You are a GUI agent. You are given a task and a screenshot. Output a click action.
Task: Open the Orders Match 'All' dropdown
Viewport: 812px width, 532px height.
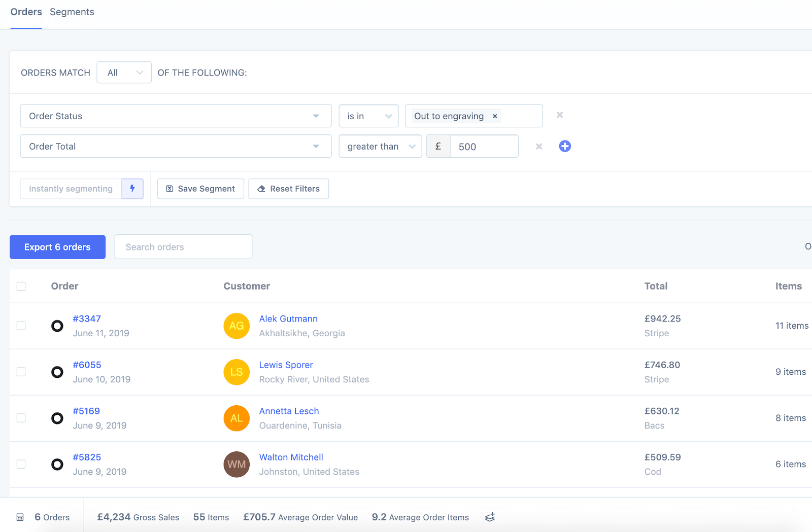tap(124, 73)
